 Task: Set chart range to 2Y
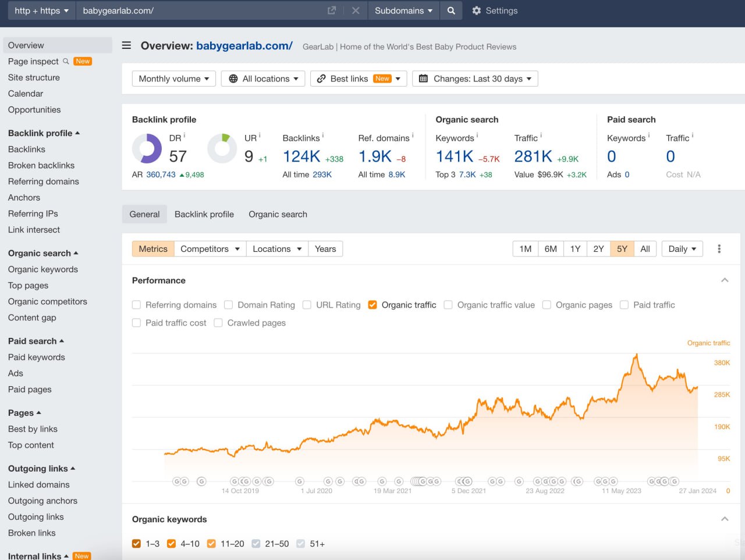pos(598,249)
